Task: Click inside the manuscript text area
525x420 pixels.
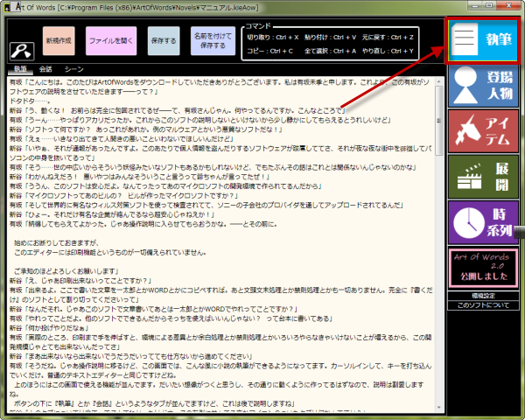Action: (219, 262)
